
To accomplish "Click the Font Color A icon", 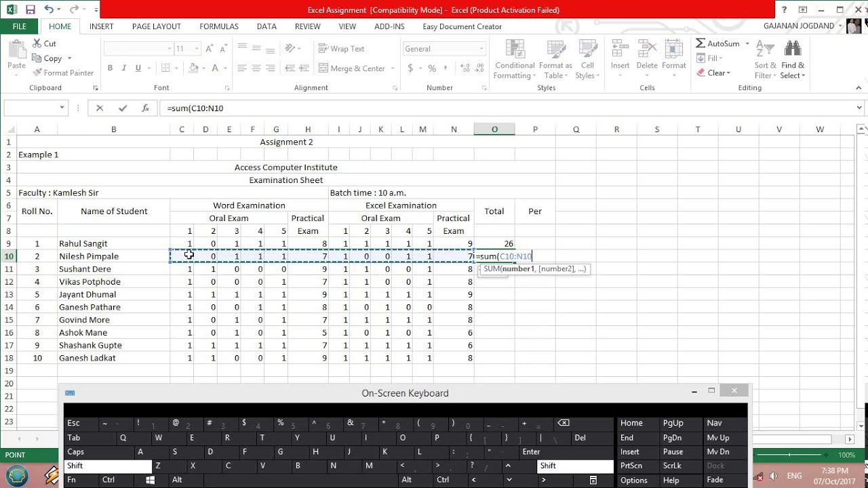I will click(216, 68).
